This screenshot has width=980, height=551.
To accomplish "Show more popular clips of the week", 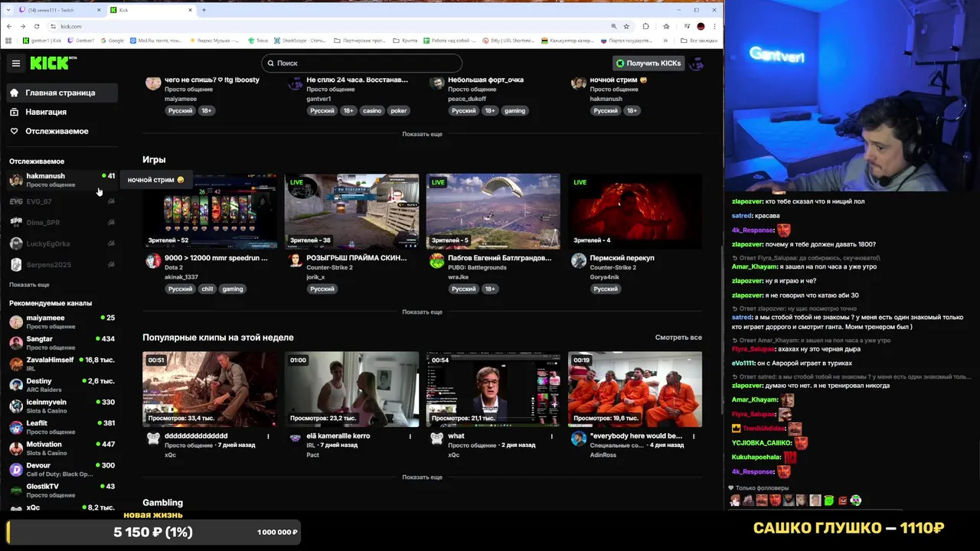I will click(x=422, y=477).
